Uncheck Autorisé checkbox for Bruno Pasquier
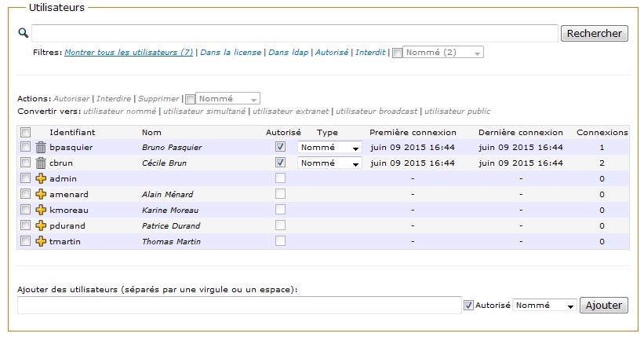This screenshot has width=644, height=337. pos(280,147)
